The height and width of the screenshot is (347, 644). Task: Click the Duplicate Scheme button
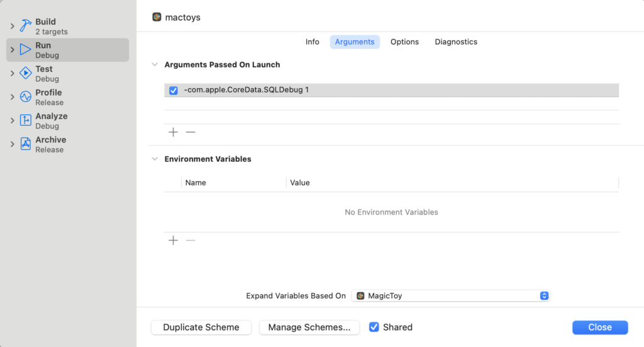[x=201, y=328]
